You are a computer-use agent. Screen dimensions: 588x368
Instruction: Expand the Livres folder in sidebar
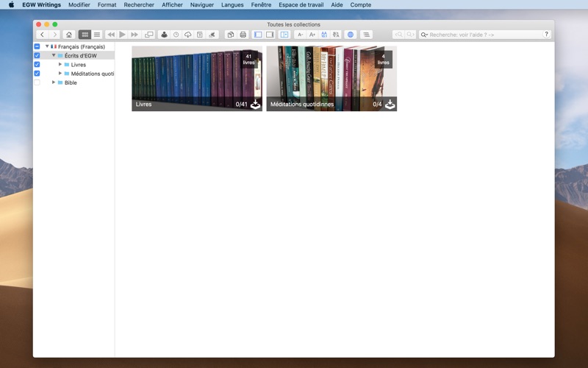(x=60, y=65)
